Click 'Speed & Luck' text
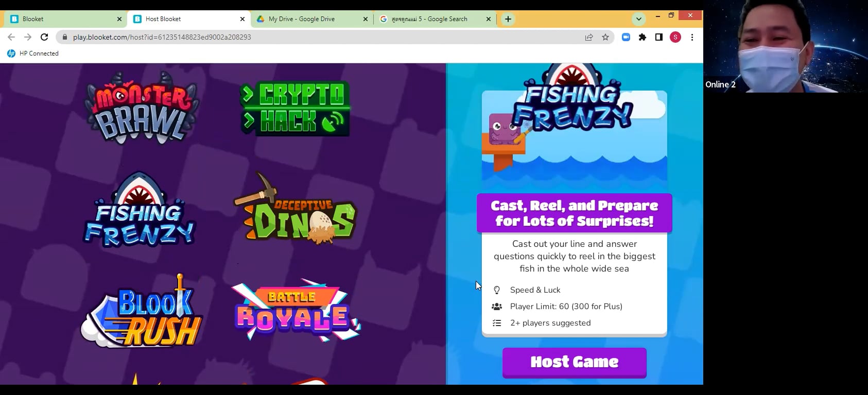The width and height of the screenshot is (868, 395). [x=535, y=290]
